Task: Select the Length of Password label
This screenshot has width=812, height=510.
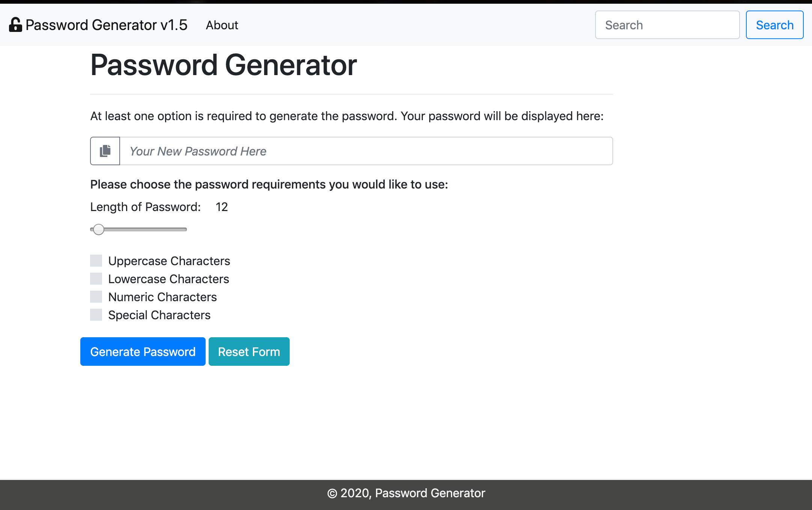Action: click(145, 207)
